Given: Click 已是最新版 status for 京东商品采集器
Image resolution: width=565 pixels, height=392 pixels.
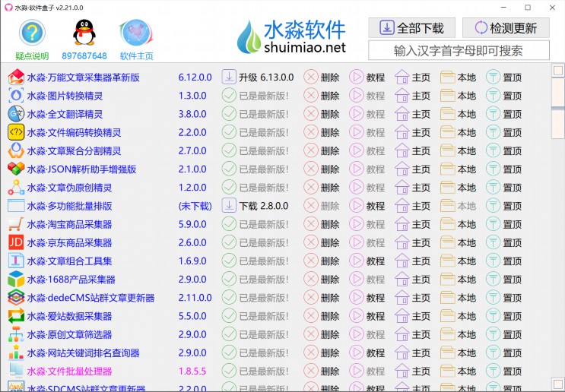Looking at the screenshot, I should (255, 242).
